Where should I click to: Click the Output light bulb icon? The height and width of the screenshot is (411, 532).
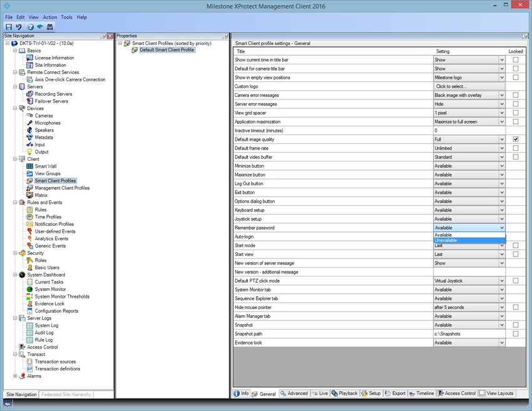click(30, 152)
